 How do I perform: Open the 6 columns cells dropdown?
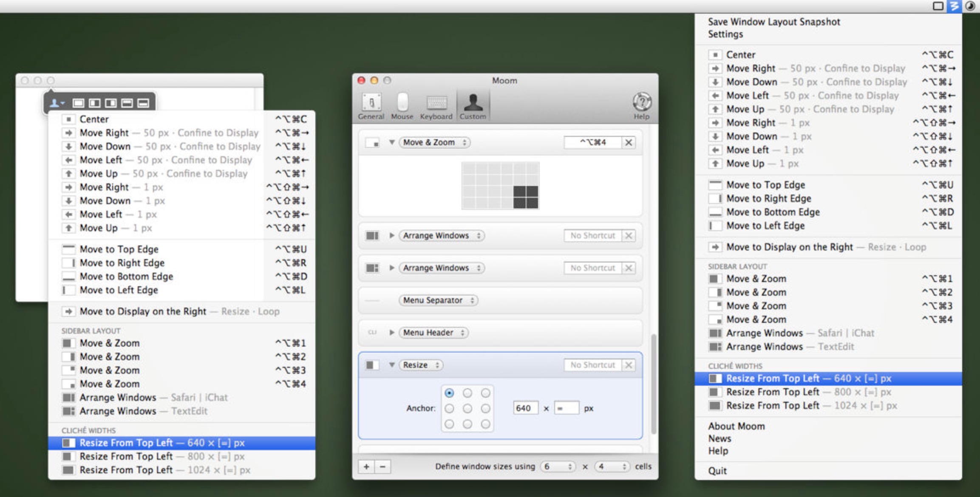558,466
